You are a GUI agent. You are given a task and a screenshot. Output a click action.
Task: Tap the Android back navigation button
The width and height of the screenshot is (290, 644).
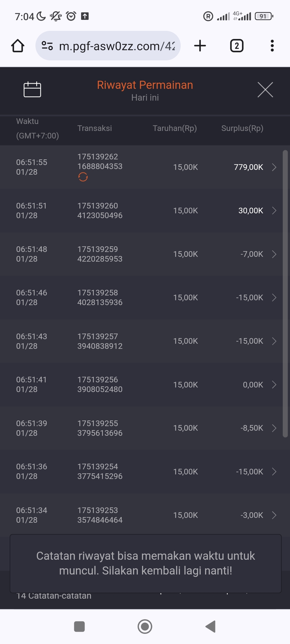tap(211, 627)
